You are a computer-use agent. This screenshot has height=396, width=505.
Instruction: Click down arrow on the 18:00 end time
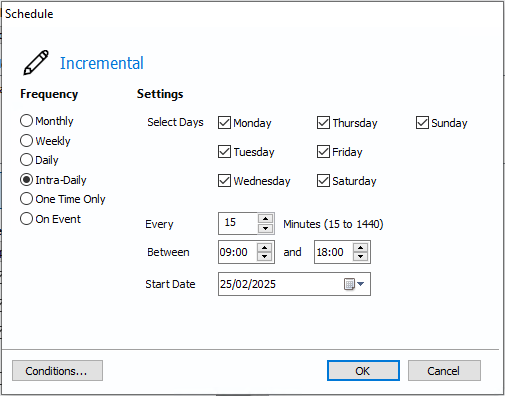click(x=361, y=257)
